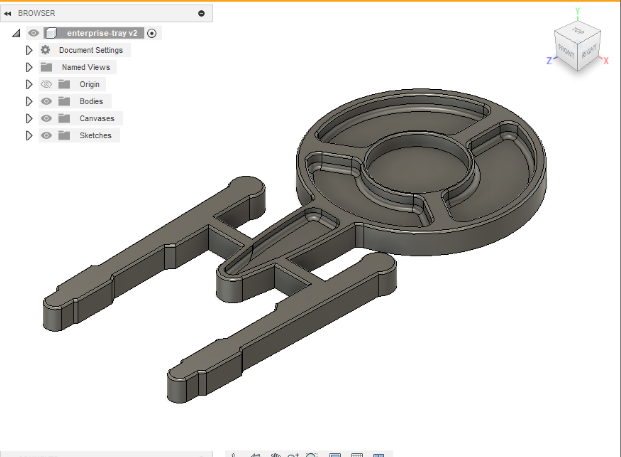This screenshot has width=621, height=457.
Task: Show the hidden Origin folder via eye icon
Action: (46, 84)
